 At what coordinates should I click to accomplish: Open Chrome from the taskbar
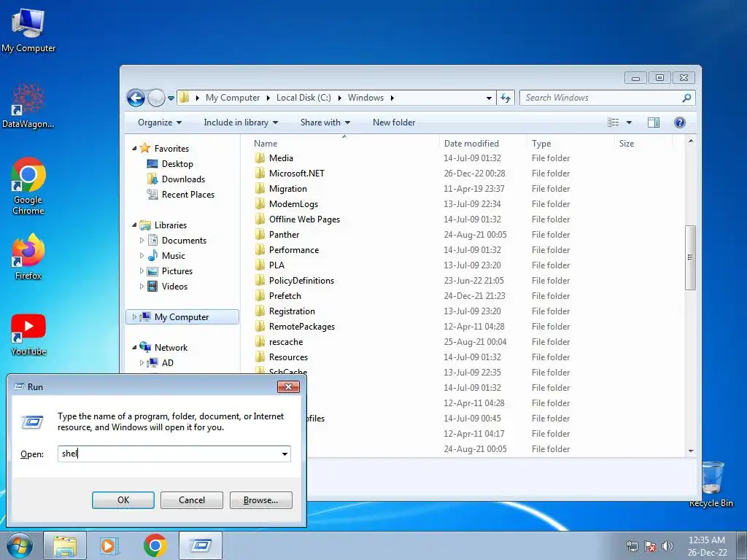(155, 545)
